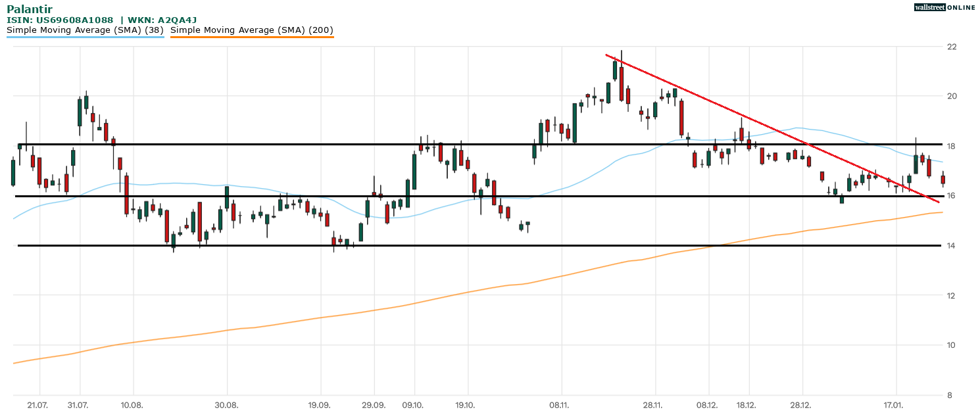
Task: Click the 22 price label on the axis
Action: (951, 47)
